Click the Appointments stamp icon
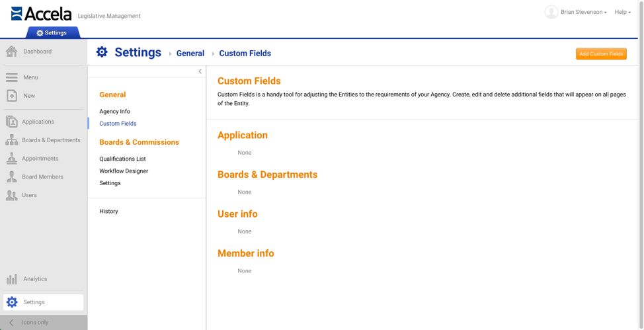The width and height of the screenshot is (644, 330). (x=11, y=158)
